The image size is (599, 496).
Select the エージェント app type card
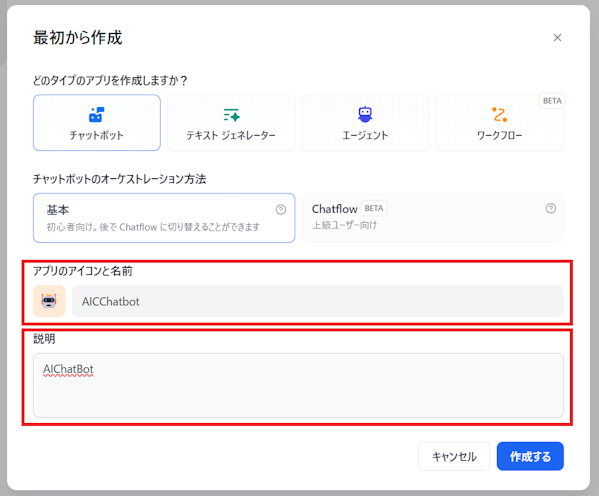365,123
